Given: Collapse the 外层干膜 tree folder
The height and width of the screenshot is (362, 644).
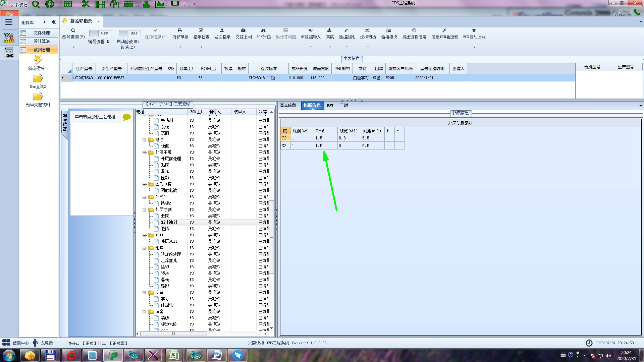Looking at the screenshot, I should coord(144,153).
